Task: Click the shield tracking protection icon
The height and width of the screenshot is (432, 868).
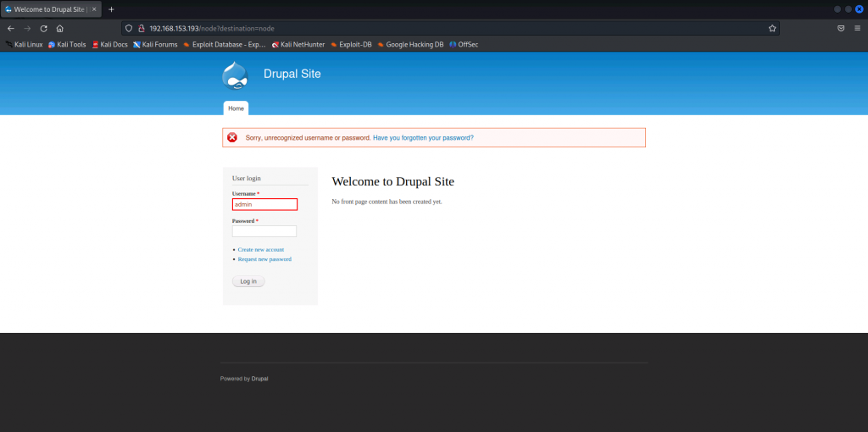Action: tap(129, 28)
